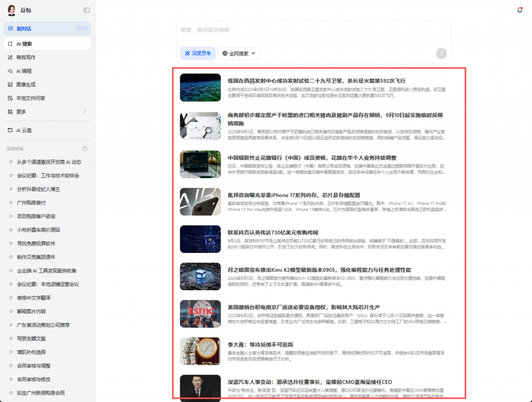Open the 全网搜索 dropdown

coord(239,53)
